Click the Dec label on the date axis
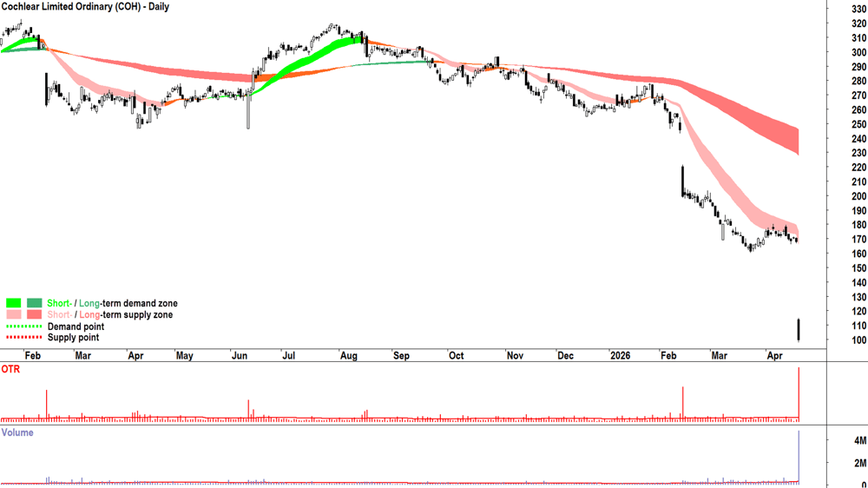This screenshot has width=868, height=488. coord(565,356)
